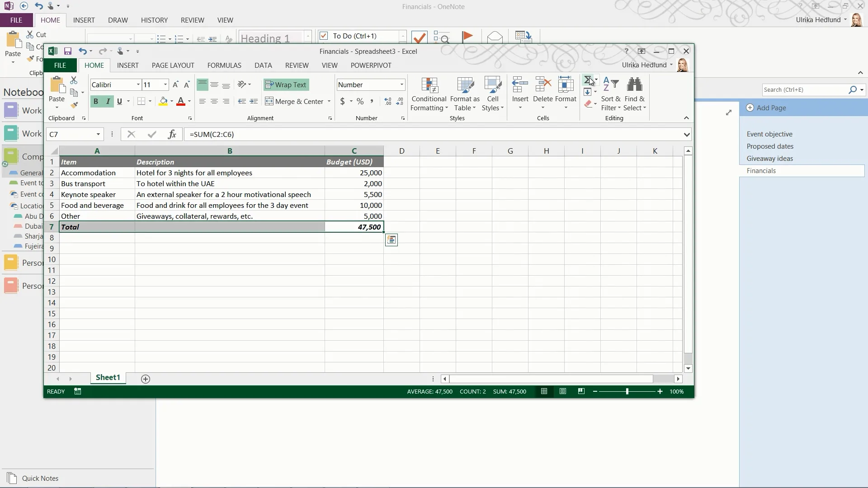Open the Number format dropdown showing Number

pyautogui.click(x=401, y=84)
